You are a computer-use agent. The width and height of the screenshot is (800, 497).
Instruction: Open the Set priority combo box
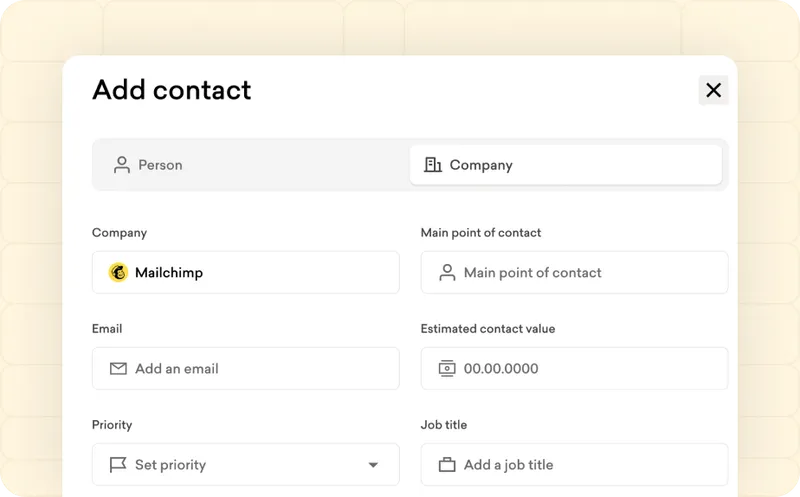point(245,464)
